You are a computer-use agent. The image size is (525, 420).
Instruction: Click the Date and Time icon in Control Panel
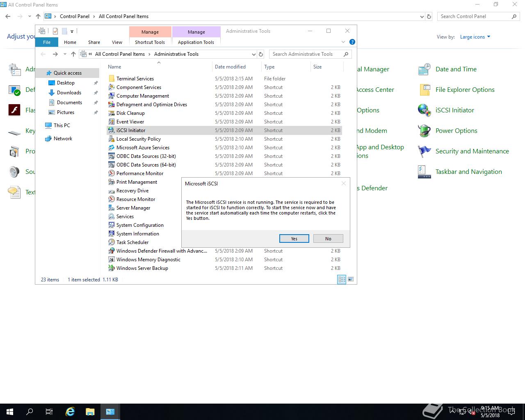pyautogui.click(x=424, y=69)
